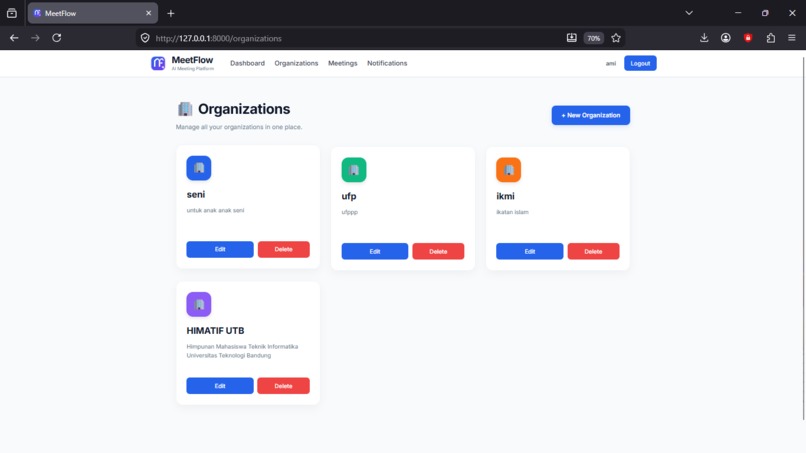Viewport: 806px width, 453px height.
Task: Click 'Manage all your organizations' subtitle
Action: coord(239,127)
